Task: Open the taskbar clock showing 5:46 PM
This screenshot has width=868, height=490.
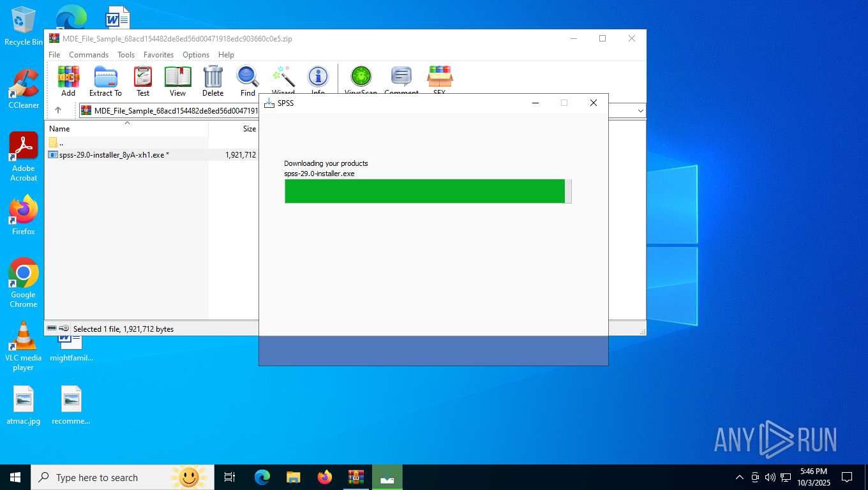Action: pos(814,477)
